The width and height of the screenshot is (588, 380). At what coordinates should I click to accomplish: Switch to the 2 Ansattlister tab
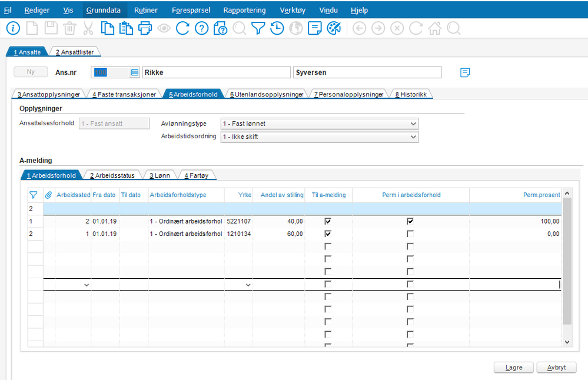(x=75, y=52)
